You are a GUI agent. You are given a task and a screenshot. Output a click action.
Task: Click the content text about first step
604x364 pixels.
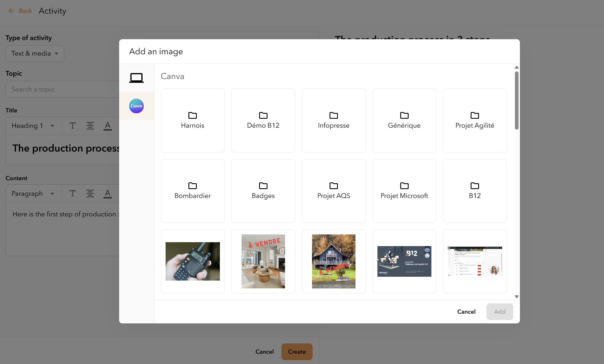pyautogui.click(x=66, y=214)
